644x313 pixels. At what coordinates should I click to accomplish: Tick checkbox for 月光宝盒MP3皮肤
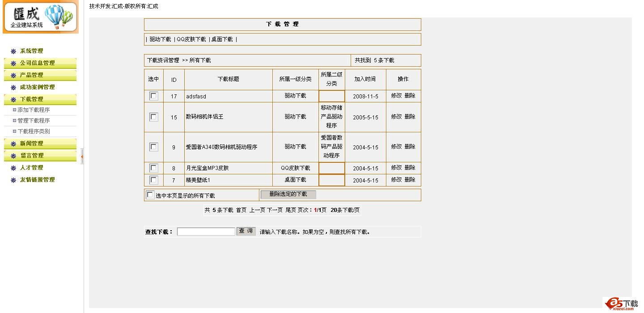click(153, 168)
